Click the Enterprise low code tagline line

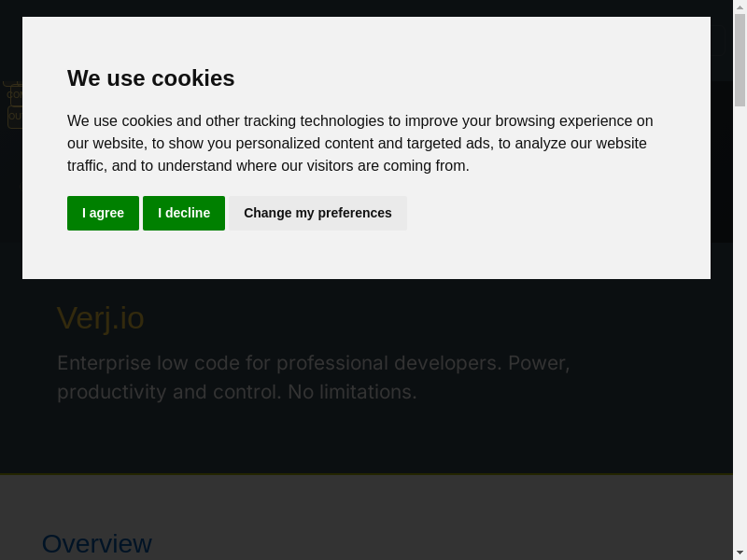pyautogui.click(x=313, y=363)
